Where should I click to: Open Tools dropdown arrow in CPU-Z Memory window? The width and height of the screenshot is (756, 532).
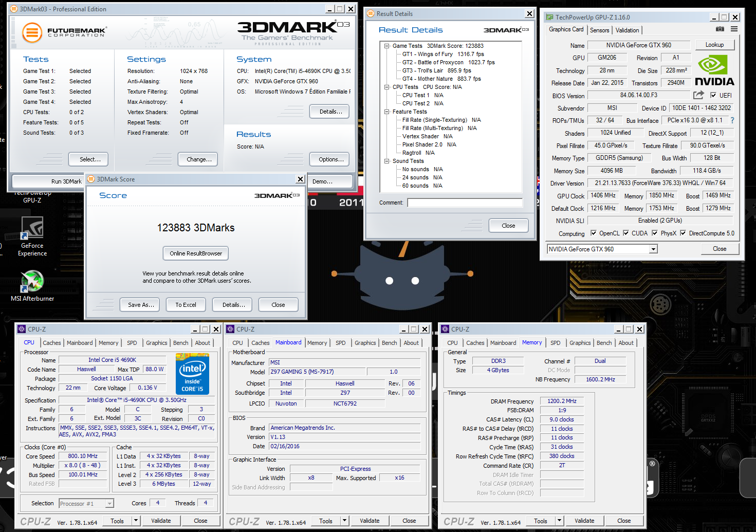(560, 521)
